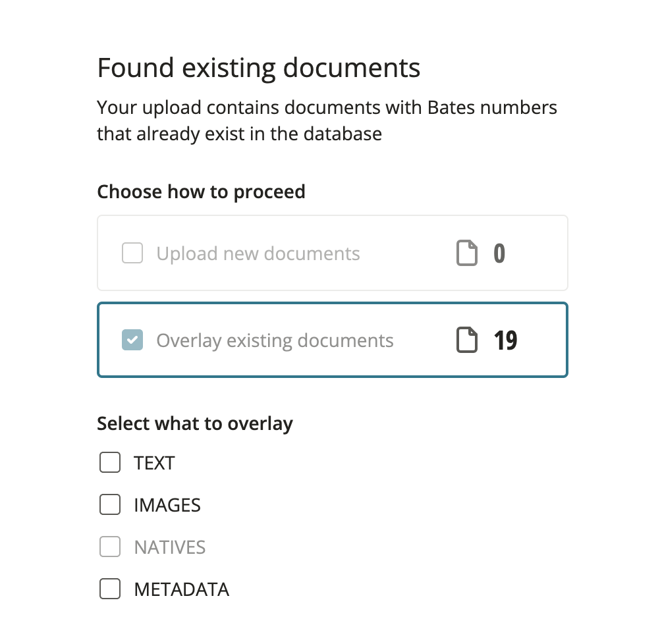
Task: Click the Overlay existing documents label text
Action: point(274,340)
